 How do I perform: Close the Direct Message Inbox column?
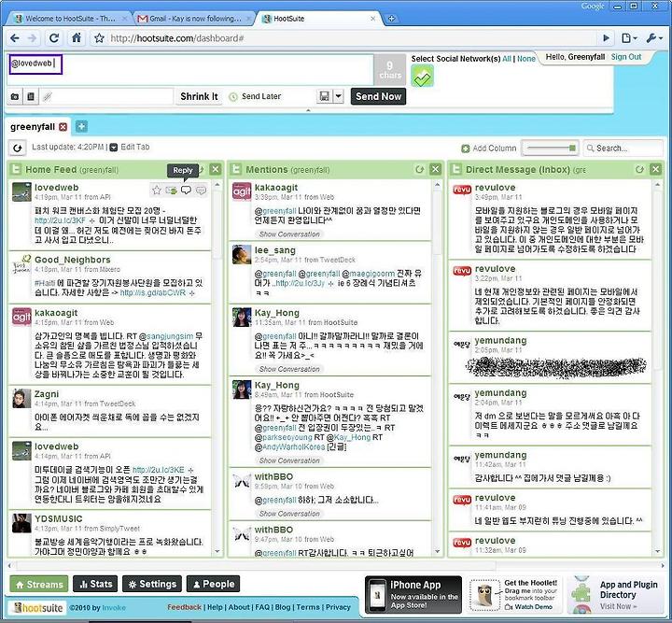(x=656, y=169)
